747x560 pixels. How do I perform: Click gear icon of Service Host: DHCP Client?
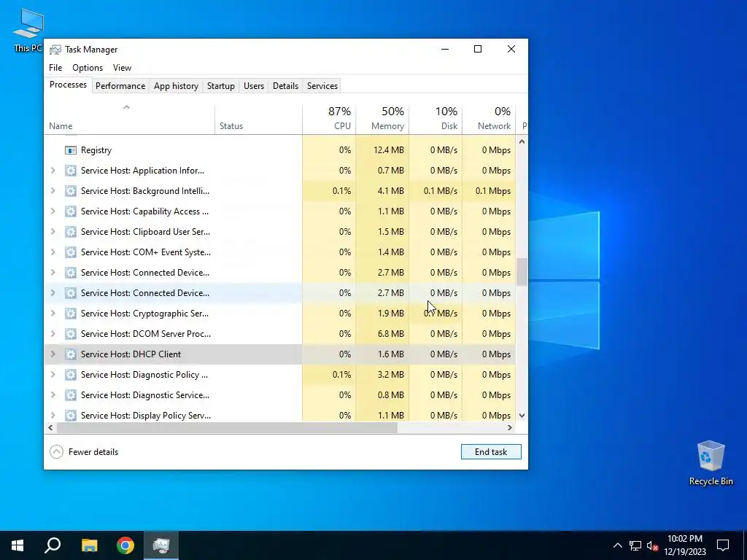click(71, 354)
